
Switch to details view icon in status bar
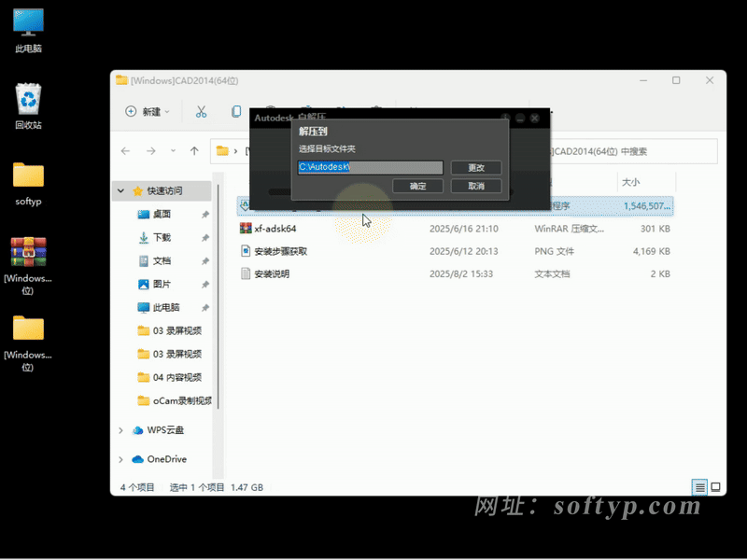tap(699, 487)
